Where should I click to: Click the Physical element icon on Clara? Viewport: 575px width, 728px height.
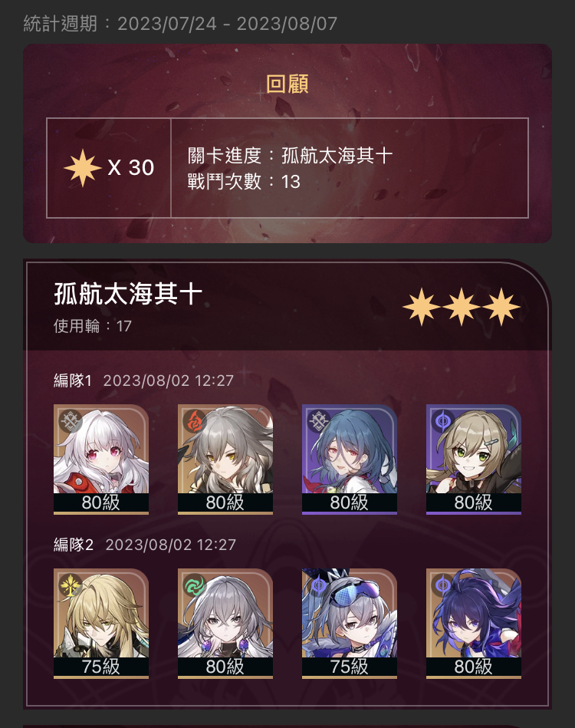pos(71,421)
